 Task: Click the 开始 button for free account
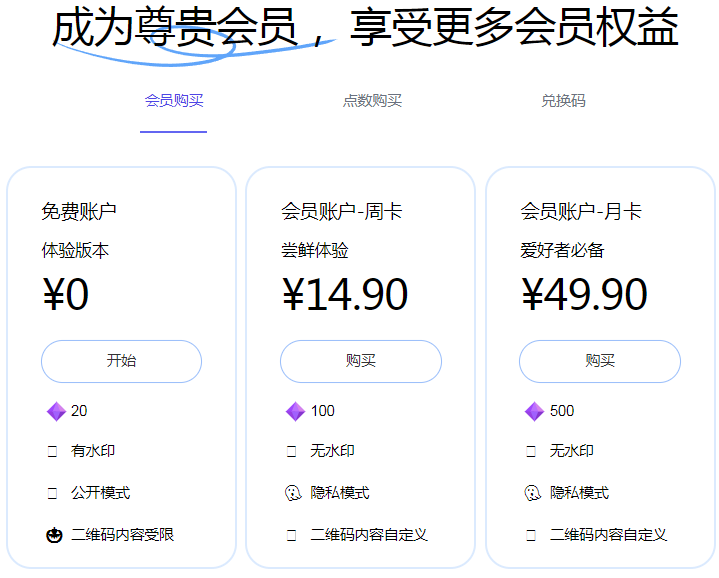pos(122,361)
